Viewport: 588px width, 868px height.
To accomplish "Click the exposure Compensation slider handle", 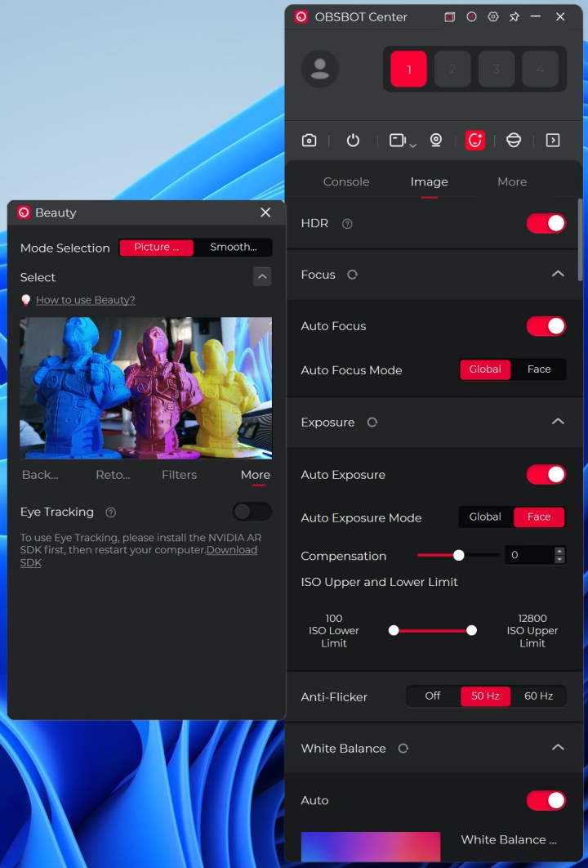I will (x=459, y=555).
